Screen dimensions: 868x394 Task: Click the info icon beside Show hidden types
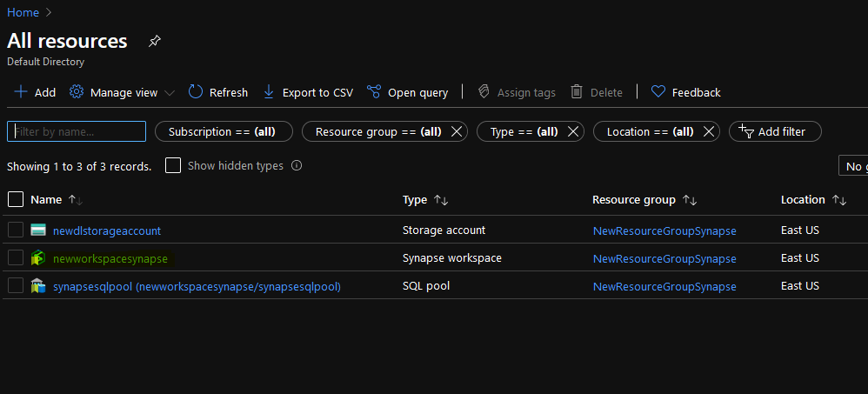[x=297, y=165]
